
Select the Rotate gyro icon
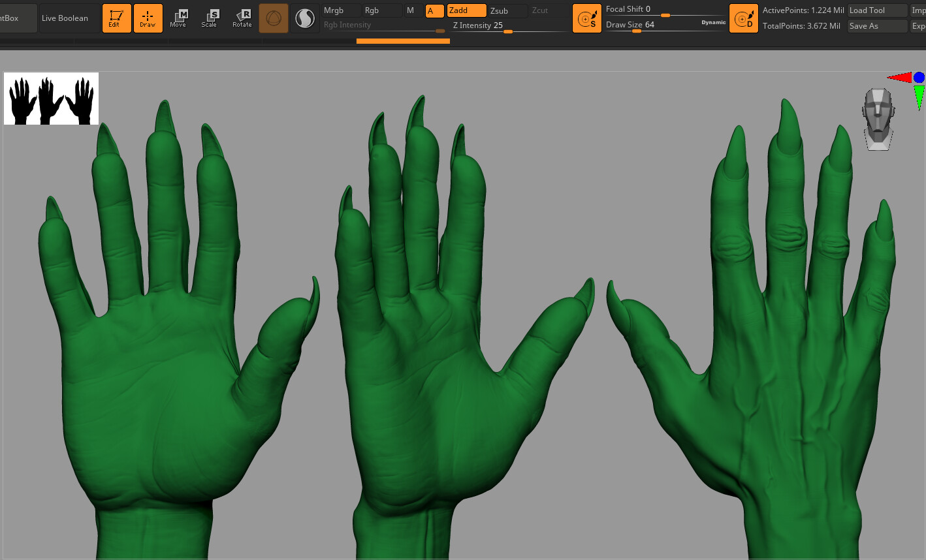click(x=242, y=18)
